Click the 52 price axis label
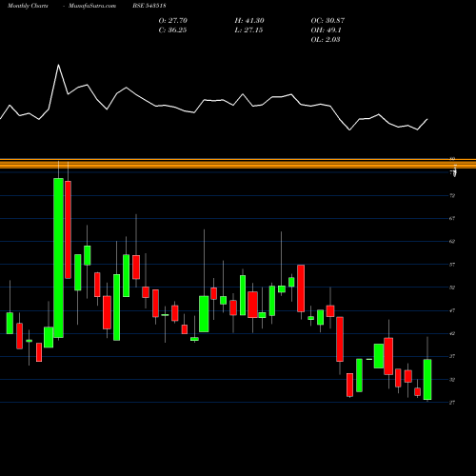 point(452,288)
